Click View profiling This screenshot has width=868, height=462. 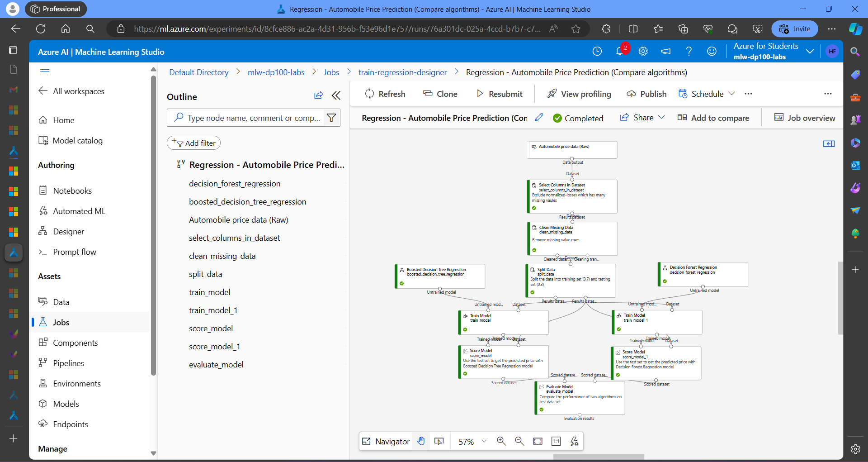[x=579, y=94]
